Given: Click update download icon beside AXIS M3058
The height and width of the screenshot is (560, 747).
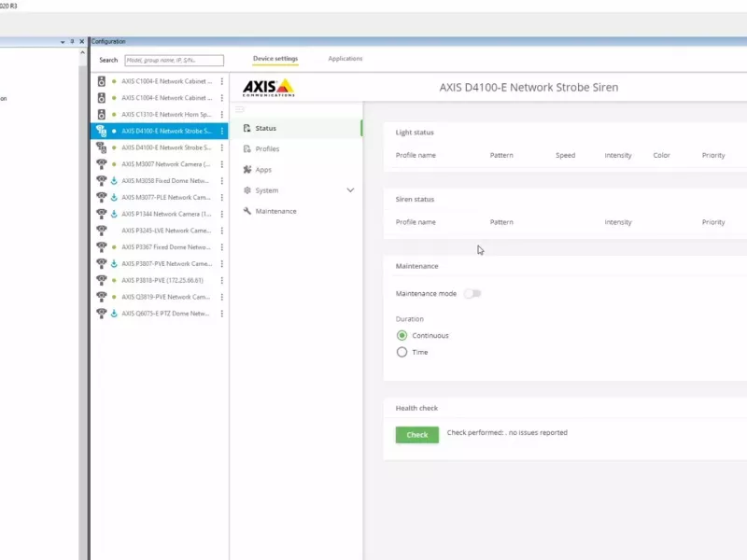Looking at the screenshot, I should pos(113,181).
